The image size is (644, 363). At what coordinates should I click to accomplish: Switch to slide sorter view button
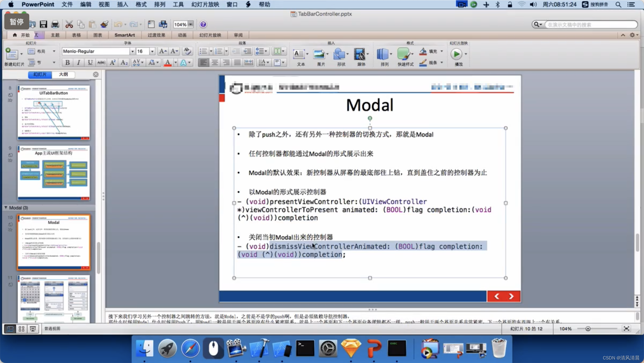coord(21,329)
